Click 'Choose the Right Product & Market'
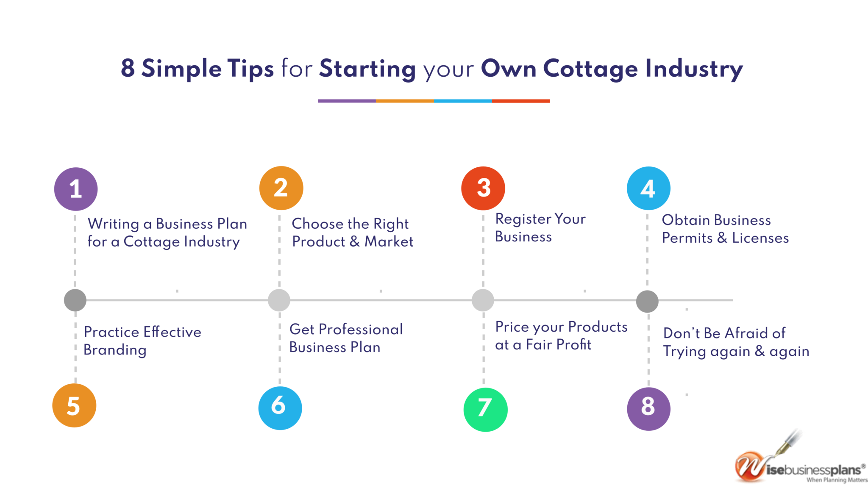The width and height of the screenshot is (868, 488). click(352, 233)
